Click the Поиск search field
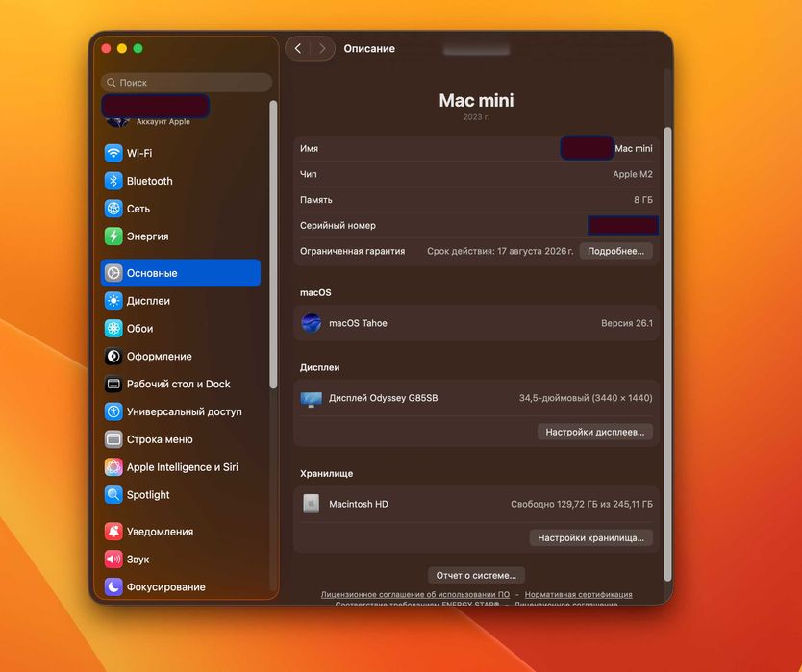Viewport: 802px width, 672px height. tap(187, 83)
